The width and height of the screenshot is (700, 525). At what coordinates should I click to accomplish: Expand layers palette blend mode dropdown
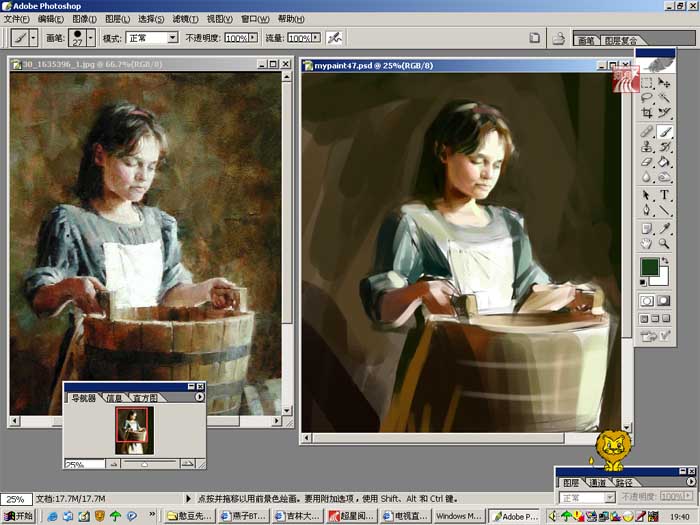(609, 497)
